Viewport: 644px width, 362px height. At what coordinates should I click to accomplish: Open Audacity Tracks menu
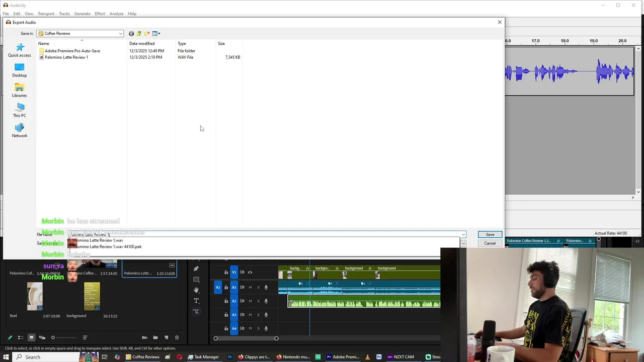tap(64, 14)
